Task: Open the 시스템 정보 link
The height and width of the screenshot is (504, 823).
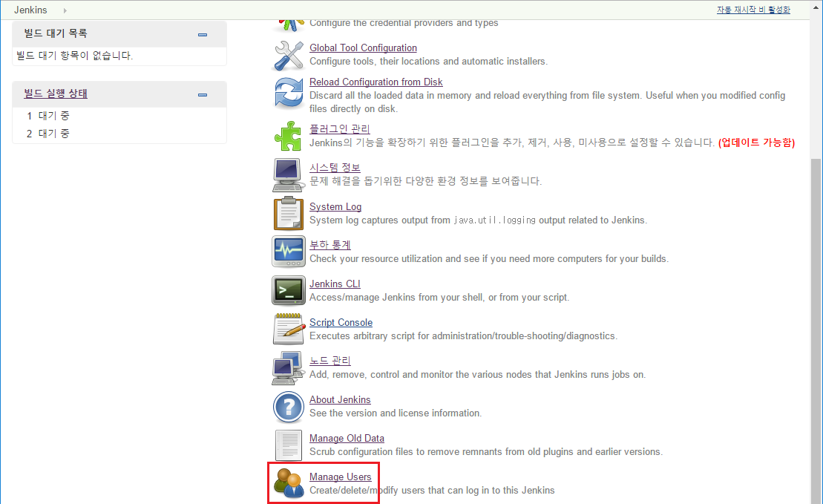Action: (x=335, y=168)
